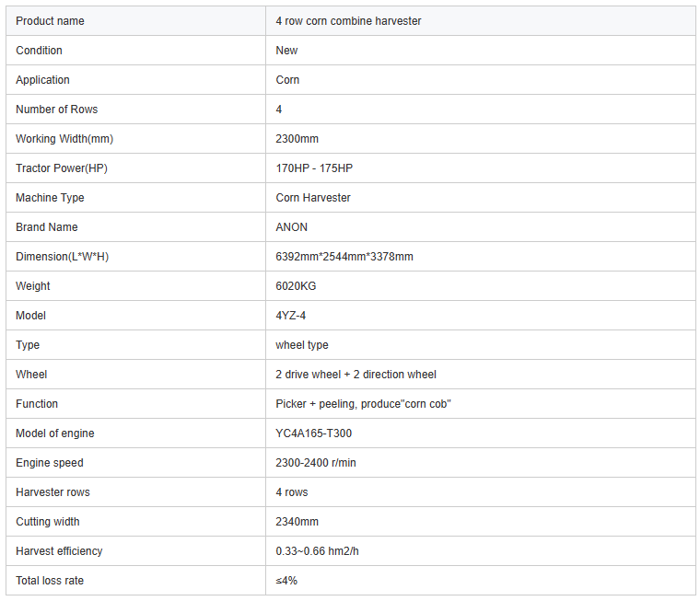Screen dimensions: 700x601
Task: Click the Product name label cell
Action: (135, 21)
